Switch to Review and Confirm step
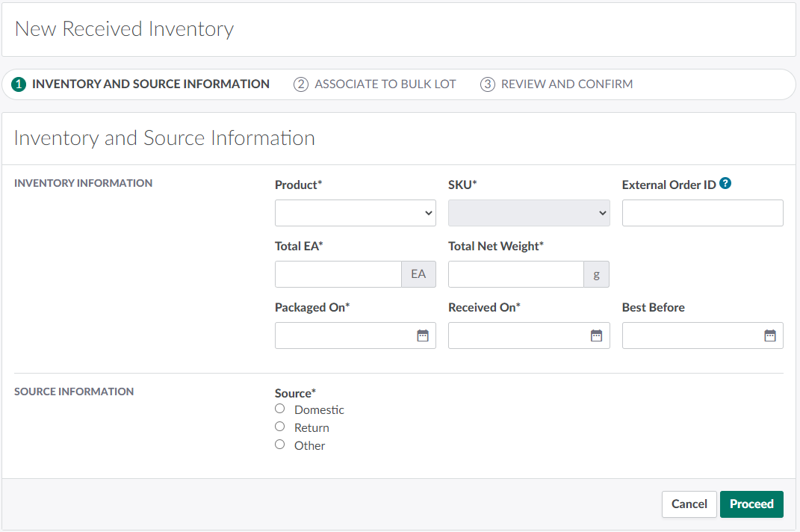The width and height of the screenshot is (800, 532). click(x=566, y=84)
